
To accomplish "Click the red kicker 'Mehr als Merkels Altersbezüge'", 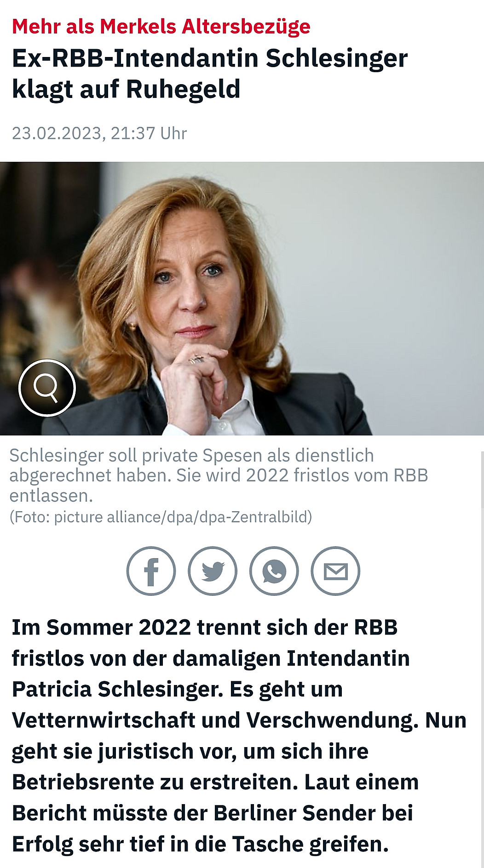I will 161,26.
